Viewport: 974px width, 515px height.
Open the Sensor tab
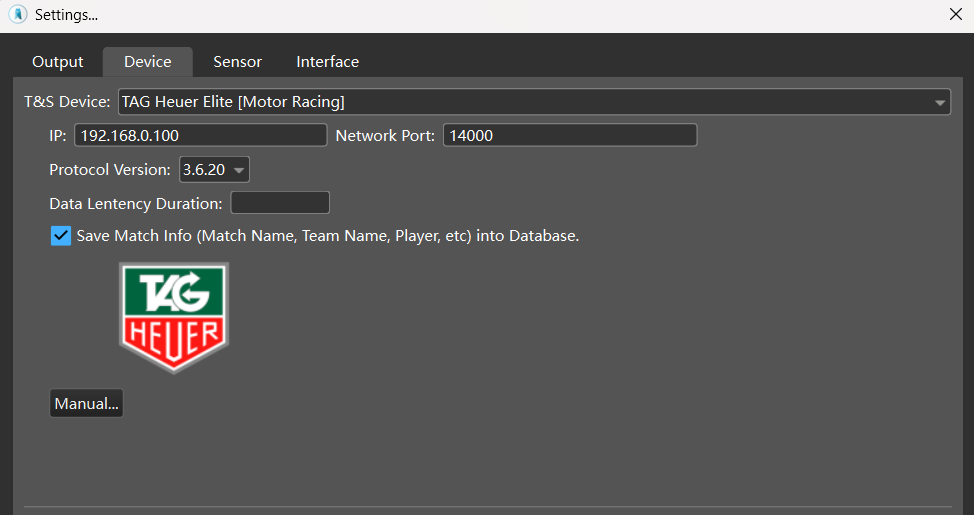tap(237, 62)
